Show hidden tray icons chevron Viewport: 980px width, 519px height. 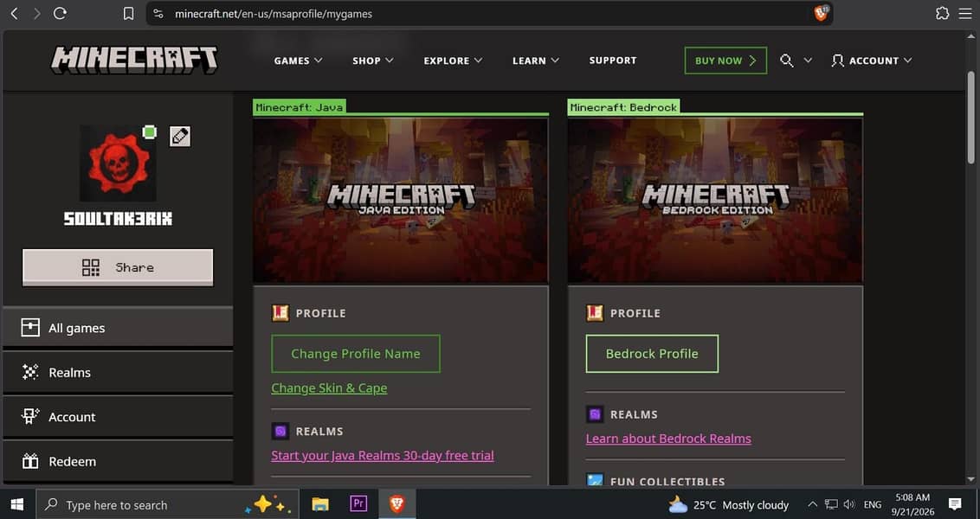[x=812, y=504]
